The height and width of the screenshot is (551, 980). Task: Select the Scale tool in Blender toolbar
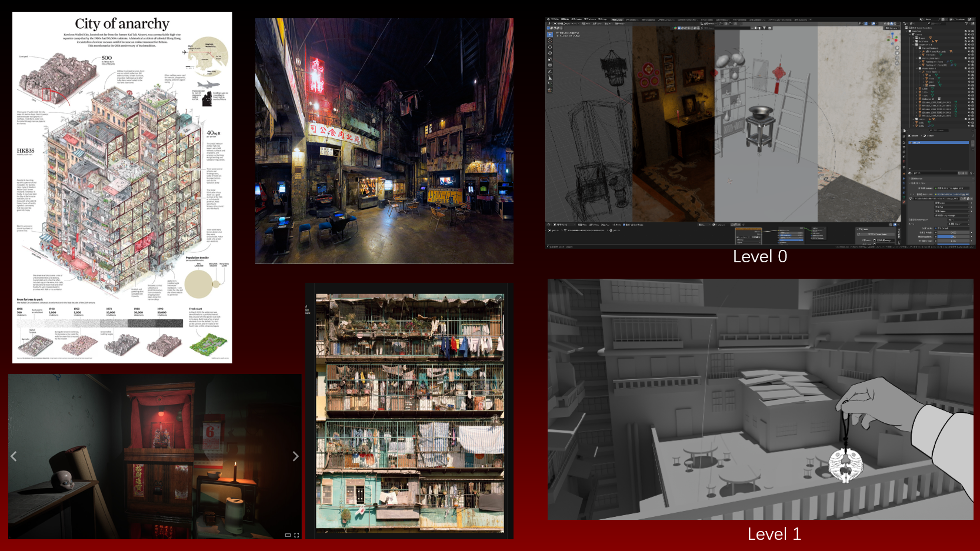550,59
